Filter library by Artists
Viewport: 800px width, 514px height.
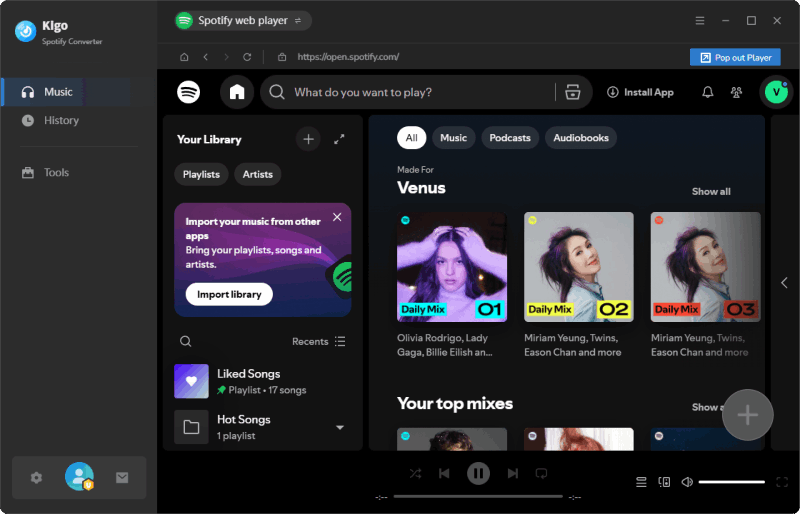[x=258, y=175]
